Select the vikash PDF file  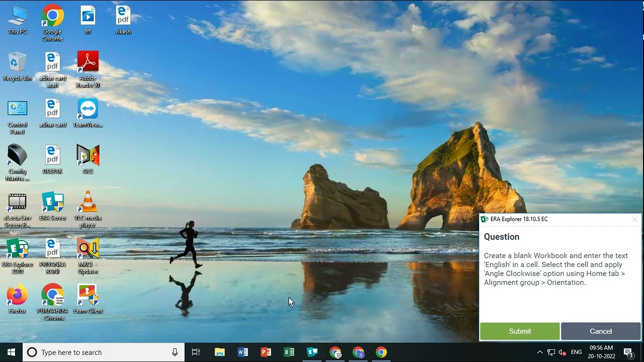click(x=123, y=20)
